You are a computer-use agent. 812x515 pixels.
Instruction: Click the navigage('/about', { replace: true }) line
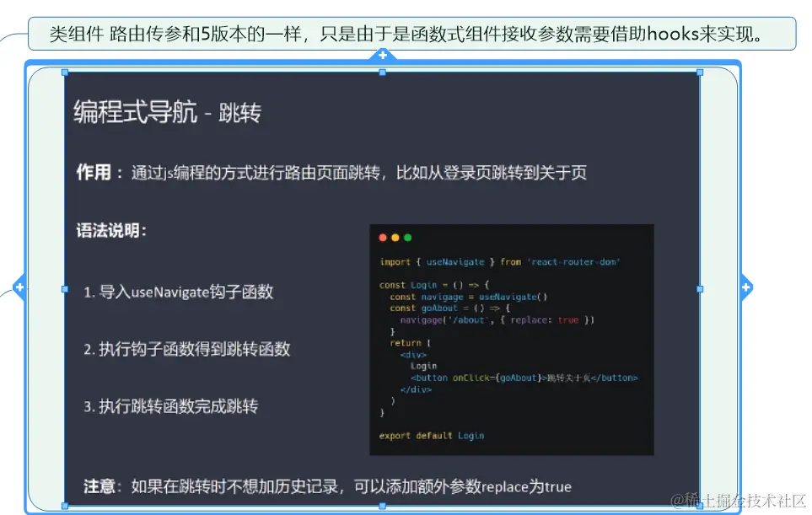click(497, 319)
